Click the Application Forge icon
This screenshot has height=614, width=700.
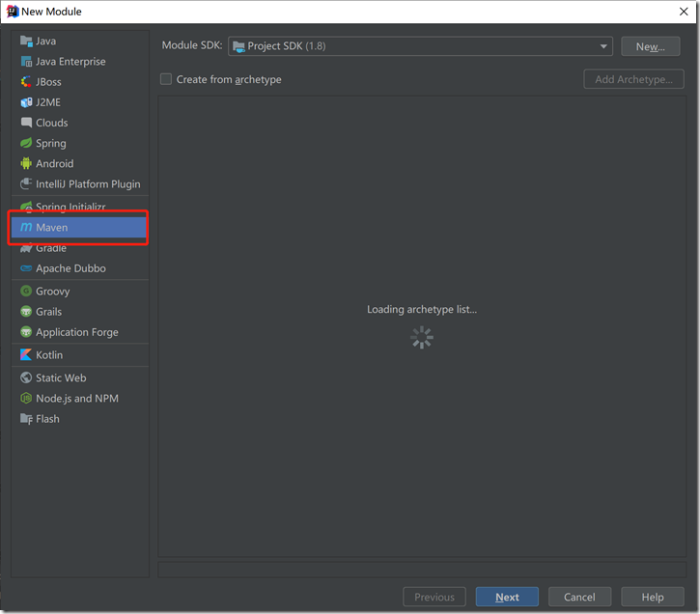point(26,332)
